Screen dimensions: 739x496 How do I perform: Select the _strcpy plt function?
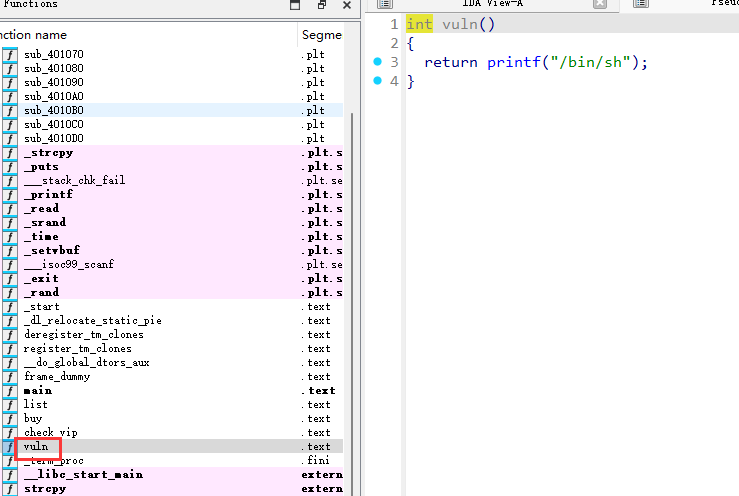[x=172, y=152]
